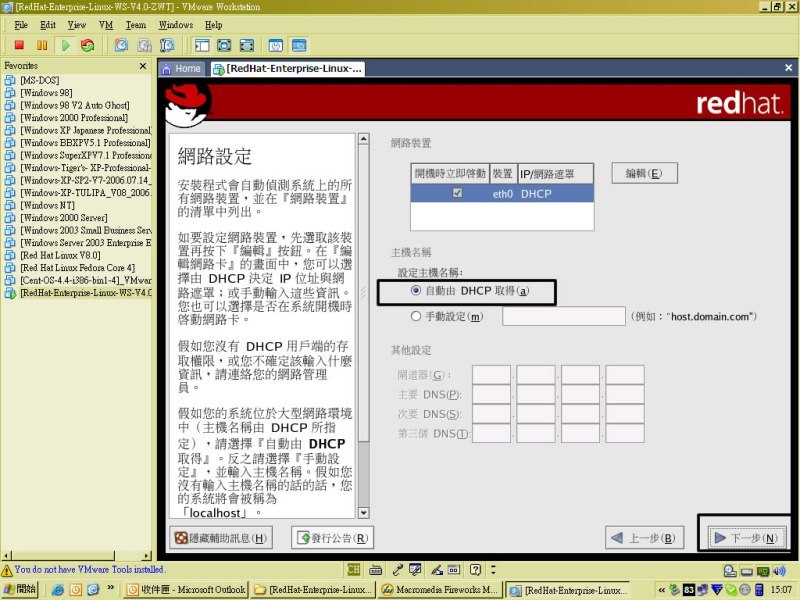Screen dimensions: 800x600
Task: Click the Favorites horizontal scrollbar
Action: click(77, 555)
